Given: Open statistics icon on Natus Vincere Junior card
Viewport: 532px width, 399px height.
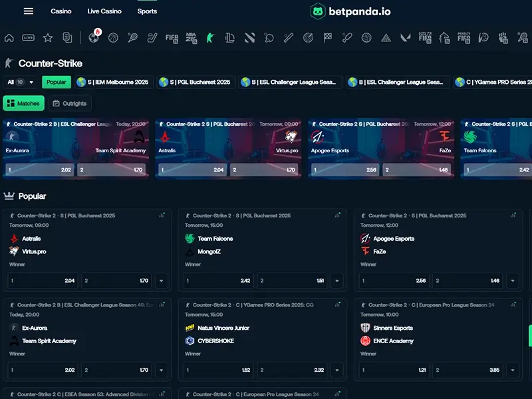Looking at the screenshot, I should [x=338, y=305].
